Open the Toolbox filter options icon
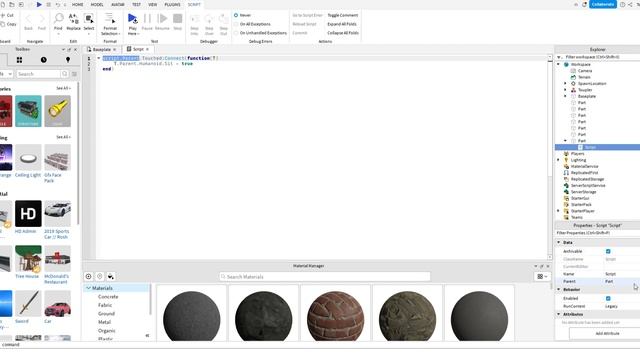The image size is (640, 360). [x=74, y=74]
